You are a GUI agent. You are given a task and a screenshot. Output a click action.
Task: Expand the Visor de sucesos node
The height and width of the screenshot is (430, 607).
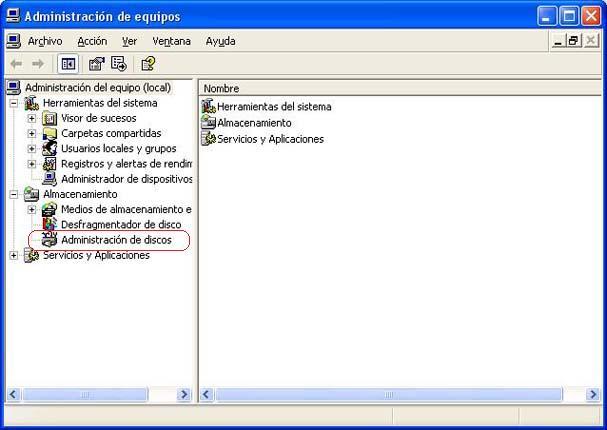pos(32,118)
